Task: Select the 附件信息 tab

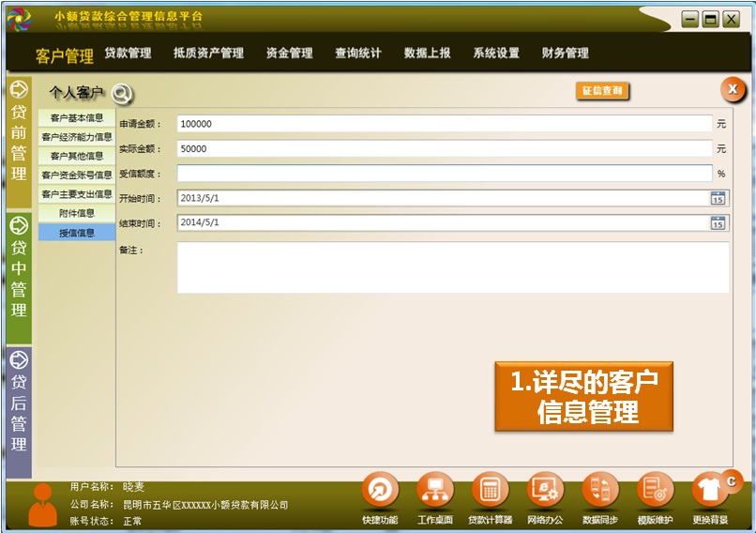Action: (x=77, y=213)
